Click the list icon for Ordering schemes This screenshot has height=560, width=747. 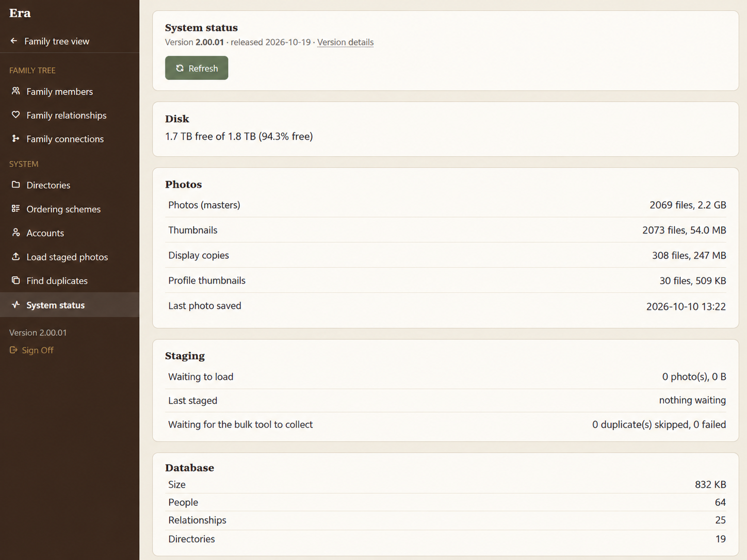(16, 209)
